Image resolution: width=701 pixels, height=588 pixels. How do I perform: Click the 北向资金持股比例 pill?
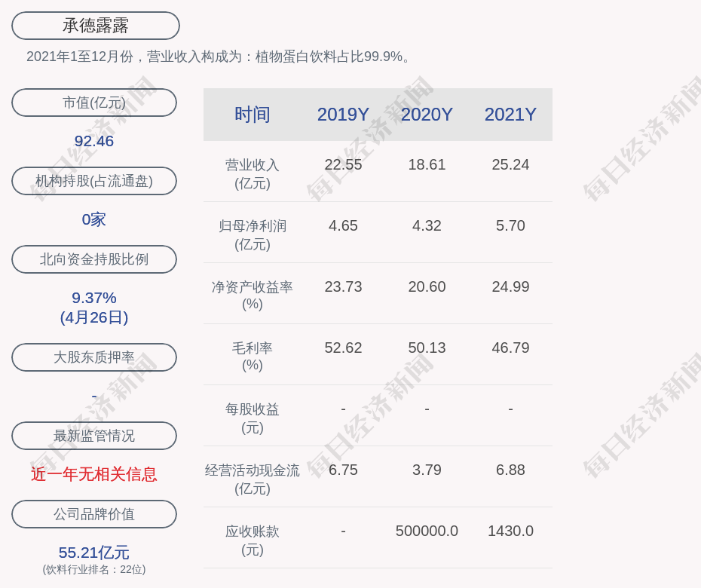click(x=94, y=259)
